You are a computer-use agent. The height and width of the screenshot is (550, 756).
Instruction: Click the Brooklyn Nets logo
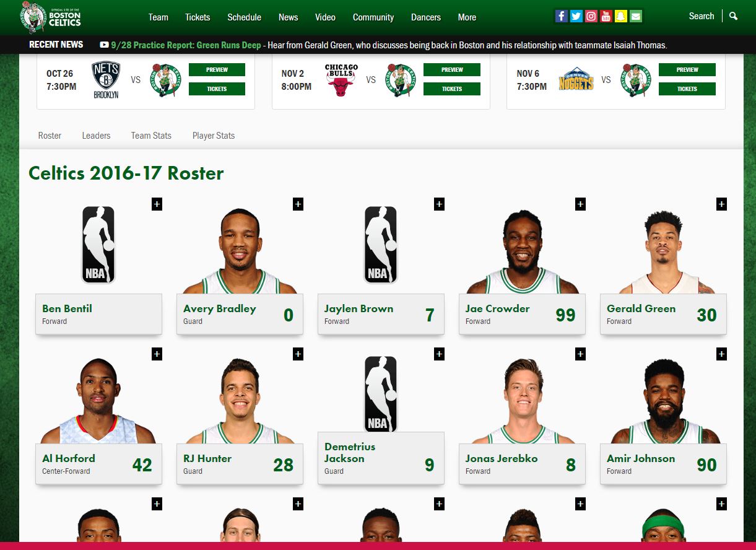tap(106, 80)
